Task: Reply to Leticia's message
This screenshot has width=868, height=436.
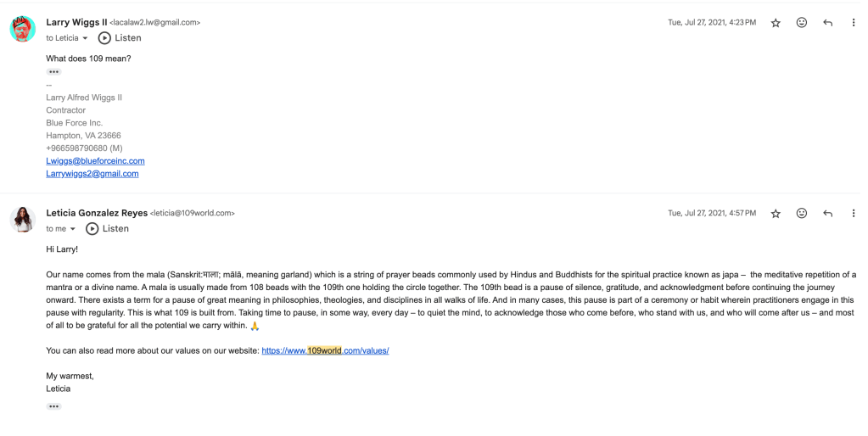Action: pyautogui.click(x=828, y=214)
